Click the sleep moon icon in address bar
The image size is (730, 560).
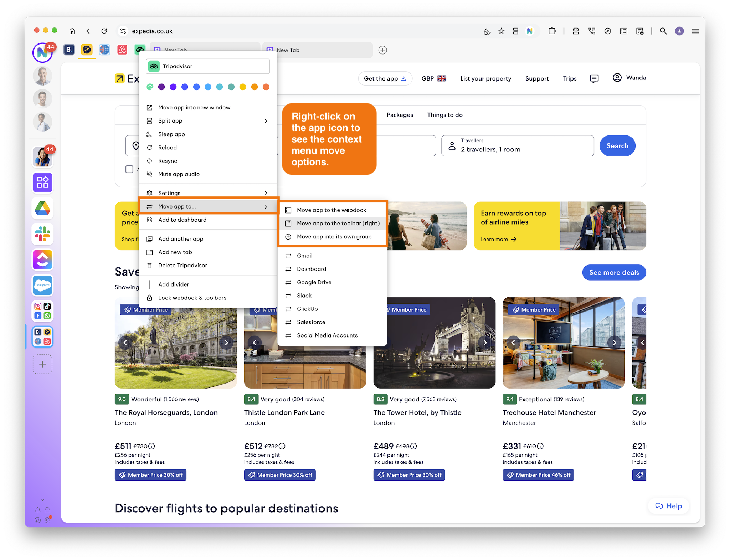tap(487, 31)
